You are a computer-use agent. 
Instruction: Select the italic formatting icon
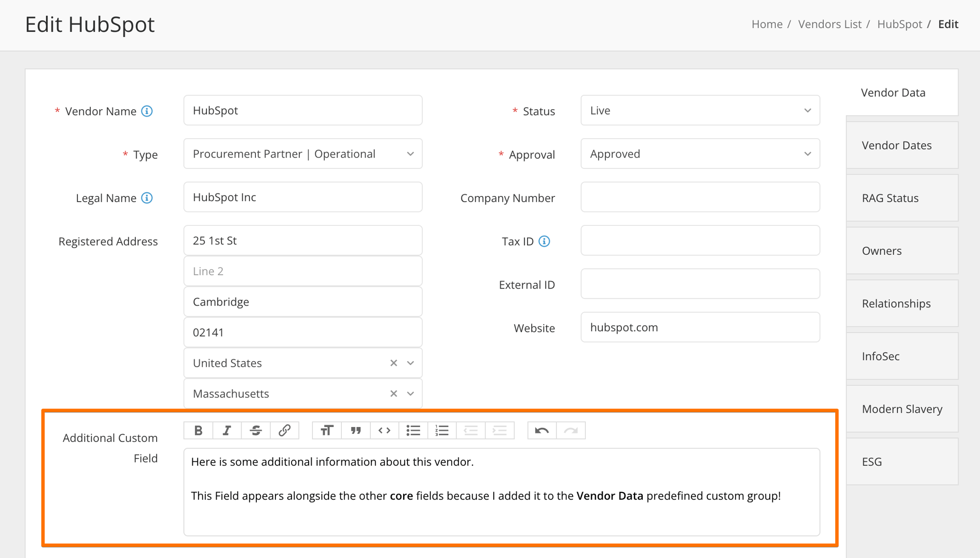click(227, 430)
